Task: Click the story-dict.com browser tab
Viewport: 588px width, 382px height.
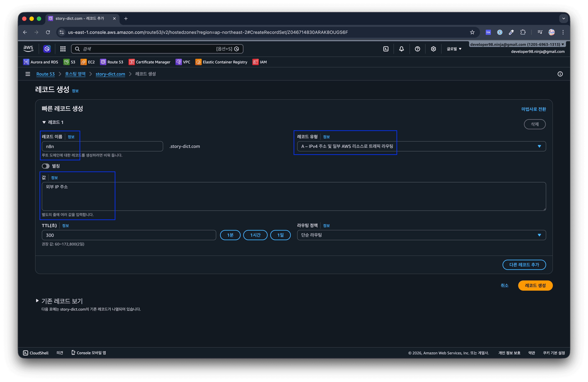Action: [x=80, y=19]
